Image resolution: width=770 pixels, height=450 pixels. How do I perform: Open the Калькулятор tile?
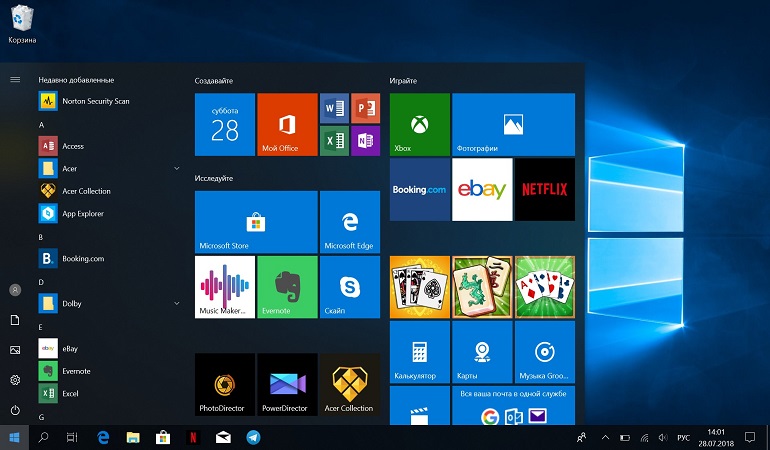tap(420, 352)
